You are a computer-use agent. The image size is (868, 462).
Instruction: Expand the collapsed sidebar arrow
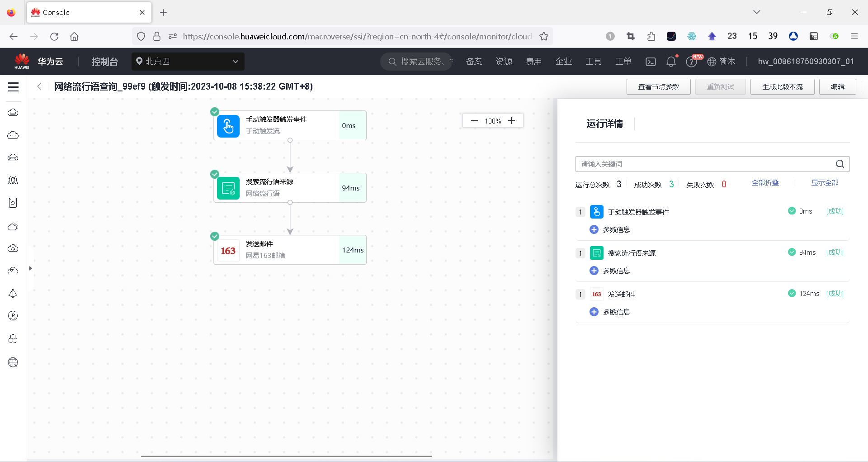(30, 268)
